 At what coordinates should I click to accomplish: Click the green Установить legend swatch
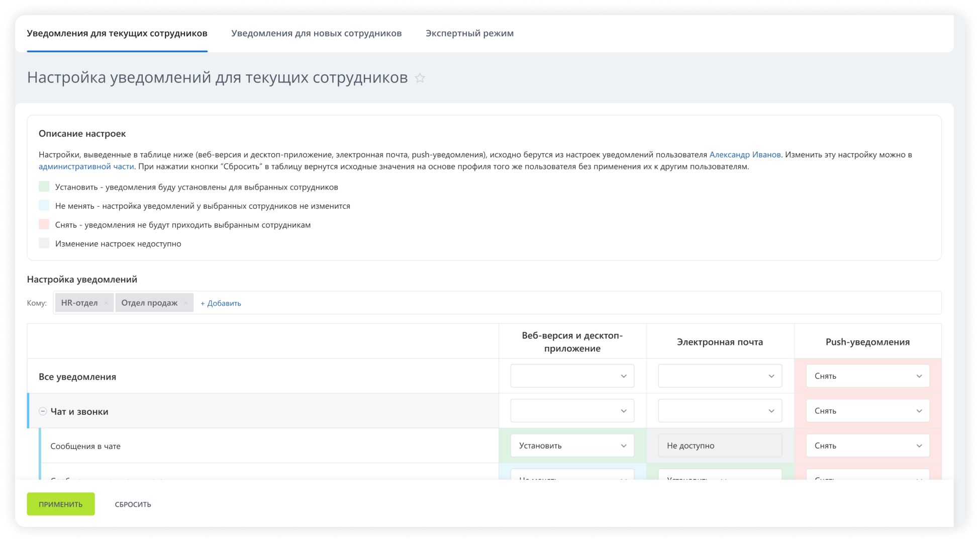[44, 187]
